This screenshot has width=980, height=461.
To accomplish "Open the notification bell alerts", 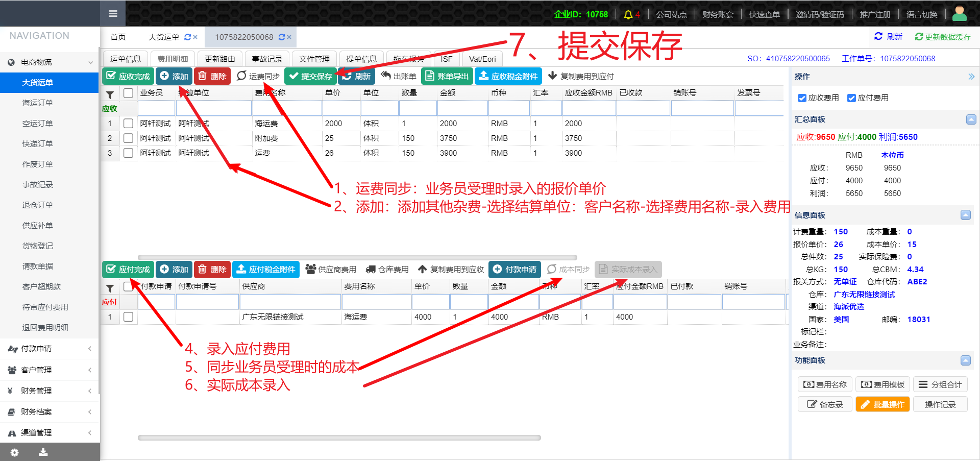I will point(628,15).
